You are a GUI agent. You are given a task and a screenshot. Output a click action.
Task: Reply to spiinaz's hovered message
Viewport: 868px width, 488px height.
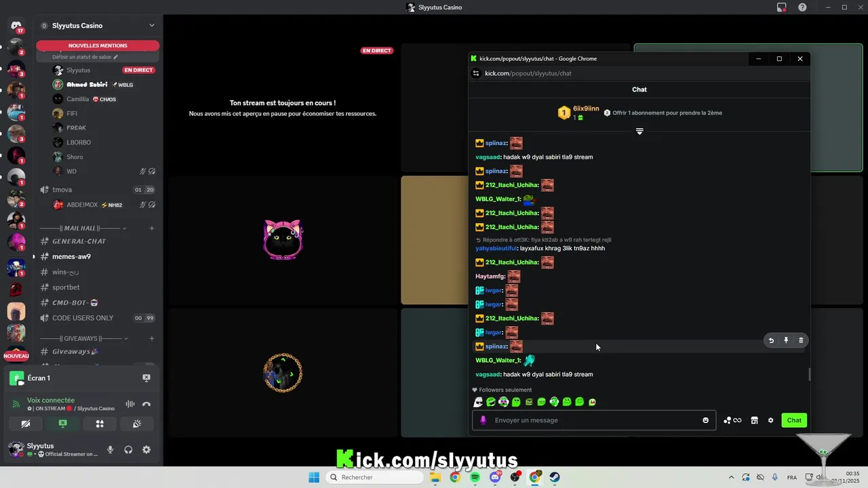click(x=771, y=340)
